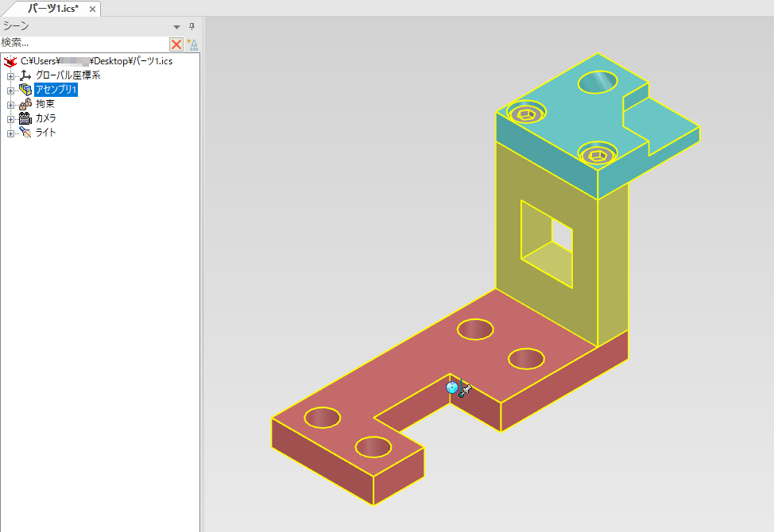Open the シーン panel dropdown arrow
774x532 pixels.
pyautogui.click(x=177, y=27)
